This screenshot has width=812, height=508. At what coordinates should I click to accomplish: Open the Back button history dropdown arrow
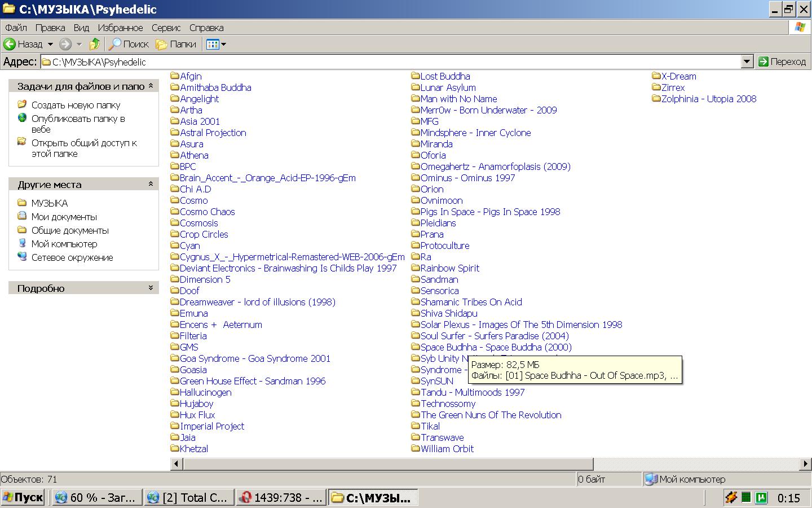(x=50, y=44)
